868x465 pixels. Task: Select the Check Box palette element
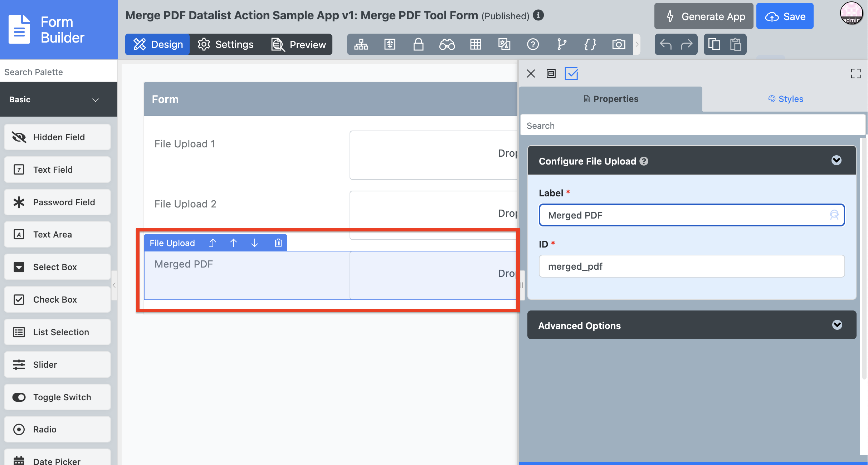pos(57,299)
